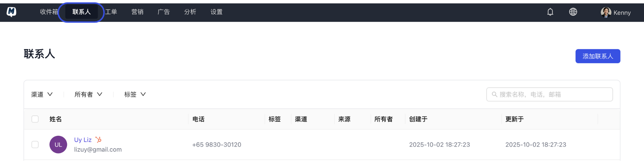
Task: Toggle the select-all contacts checkbox
Action: pyautogui.click(x=35, y=119)
